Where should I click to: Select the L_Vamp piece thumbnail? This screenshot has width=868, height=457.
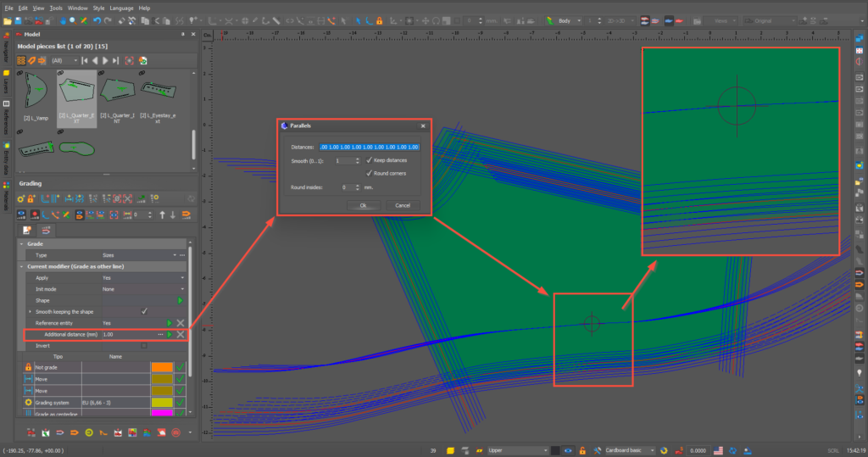(36, 91)
